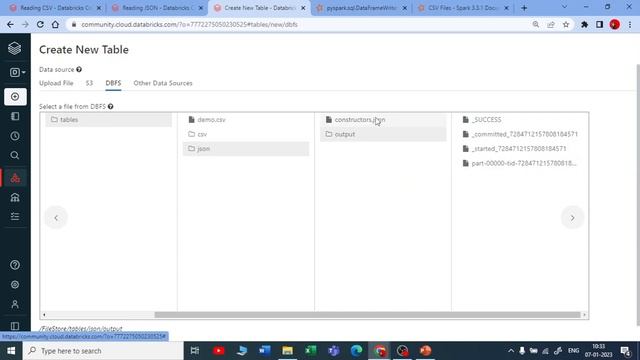Viewport: 640px width, 360px height.
Task: Click the Databricks logo icon in sidebar
Action: [15, 48]
